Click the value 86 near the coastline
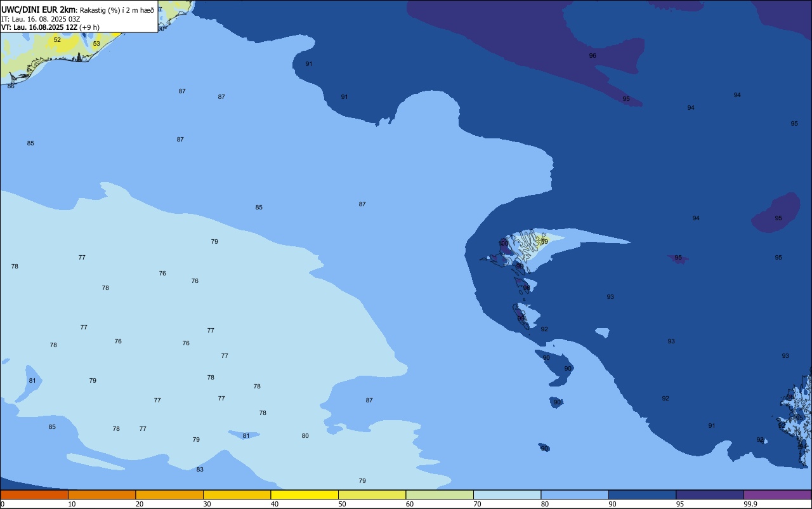 pos(11,86)
